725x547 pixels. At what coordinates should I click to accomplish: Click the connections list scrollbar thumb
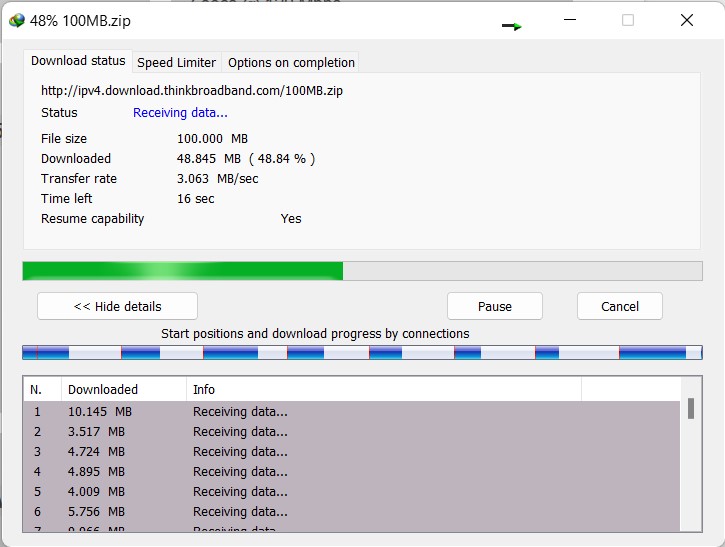point(691,409)
